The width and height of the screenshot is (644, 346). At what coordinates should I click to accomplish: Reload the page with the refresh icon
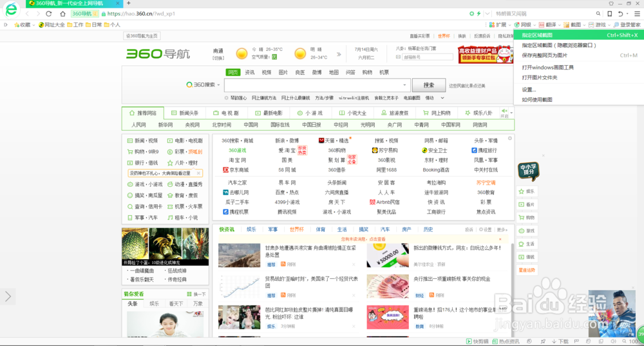click(x=48, y=14)
